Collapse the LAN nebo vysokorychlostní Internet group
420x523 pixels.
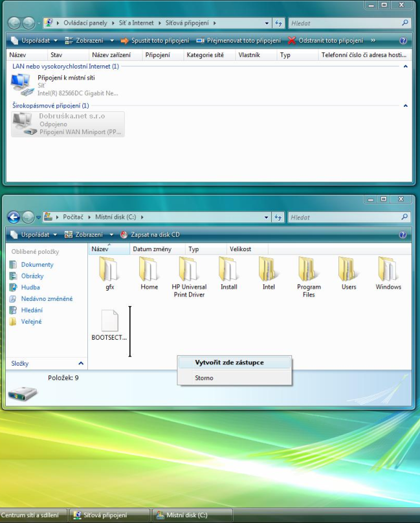(405, 67)
